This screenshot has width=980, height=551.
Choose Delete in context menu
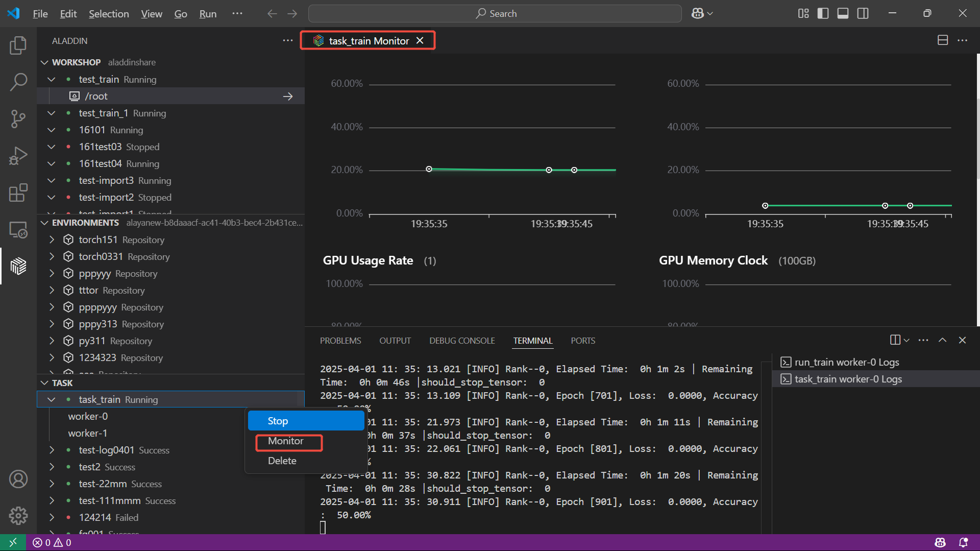point(306,461)
